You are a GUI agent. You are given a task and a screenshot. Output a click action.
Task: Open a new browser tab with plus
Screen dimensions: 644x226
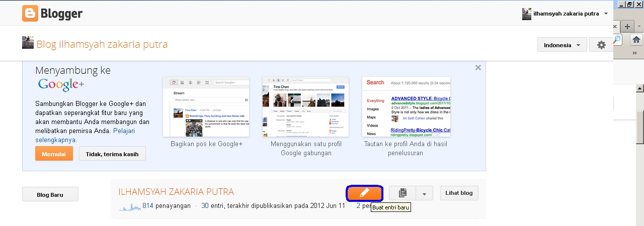pyautogui.click(x=627, y=26)
